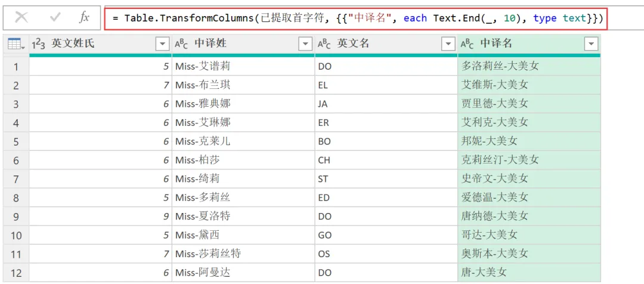644x284 pixels.
Task: Select row number 11
Action: pos(16,254)
